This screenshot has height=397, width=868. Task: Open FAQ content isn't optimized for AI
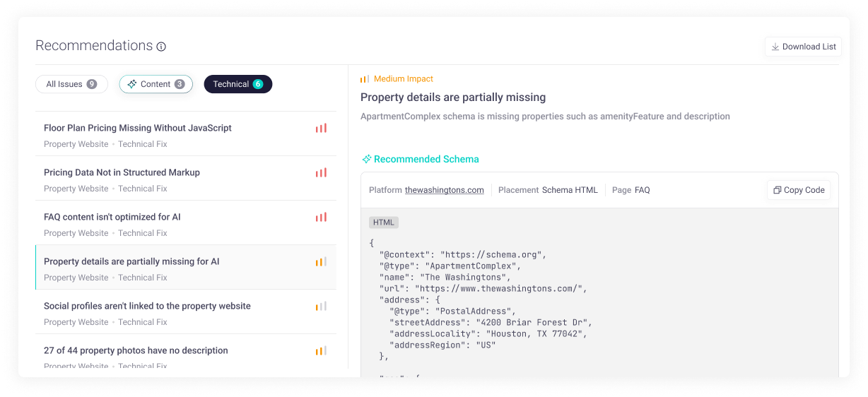coord(185,223)
